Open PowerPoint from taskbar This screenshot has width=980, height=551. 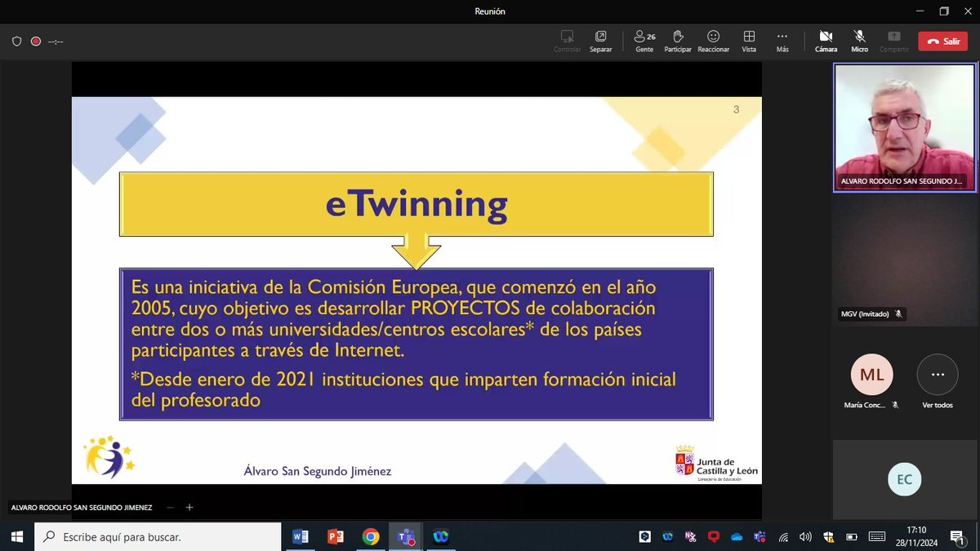[335, 536]
